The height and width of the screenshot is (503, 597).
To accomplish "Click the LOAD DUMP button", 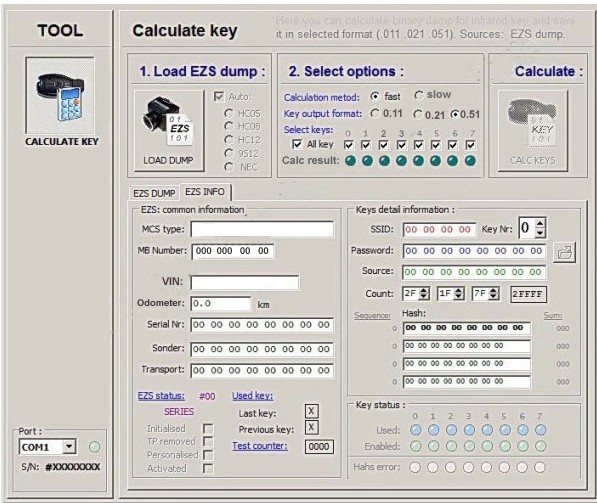I will (169, 131).
